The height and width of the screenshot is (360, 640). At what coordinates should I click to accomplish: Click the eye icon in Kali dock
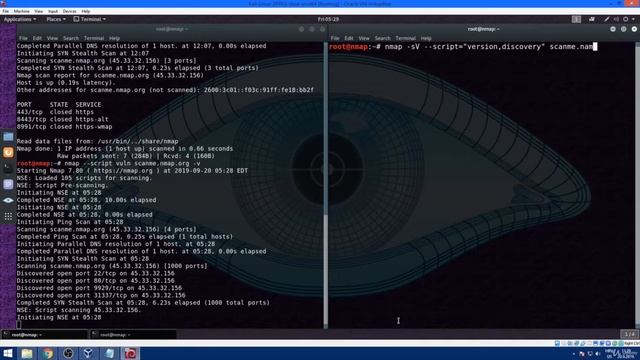pyautogui.click(x=8, y=200)
